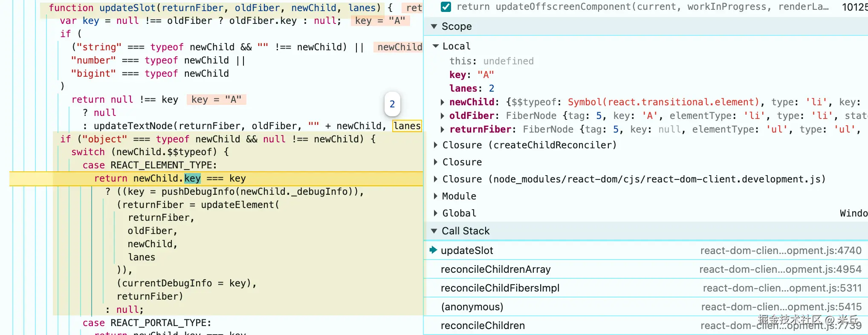Click the 'lanes: 2' local variable
The height and width of the screenshot is (335, 868).
click(472, 89)
